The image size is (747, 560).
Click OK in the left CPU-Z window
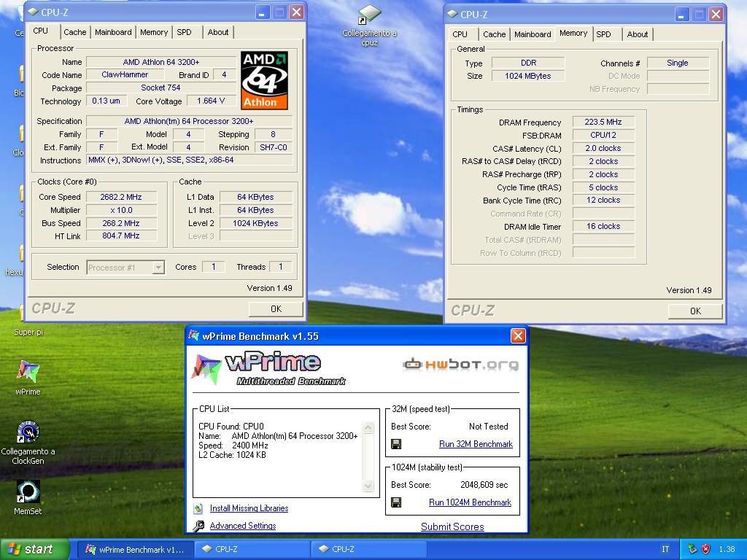[x=276, y=309]
